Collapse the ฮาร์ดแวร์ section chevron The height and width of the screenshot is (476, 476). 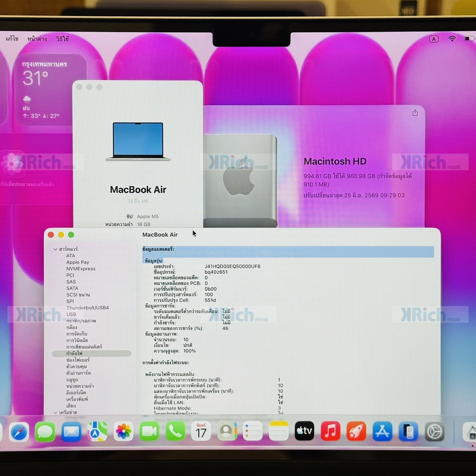coord(55,249)
